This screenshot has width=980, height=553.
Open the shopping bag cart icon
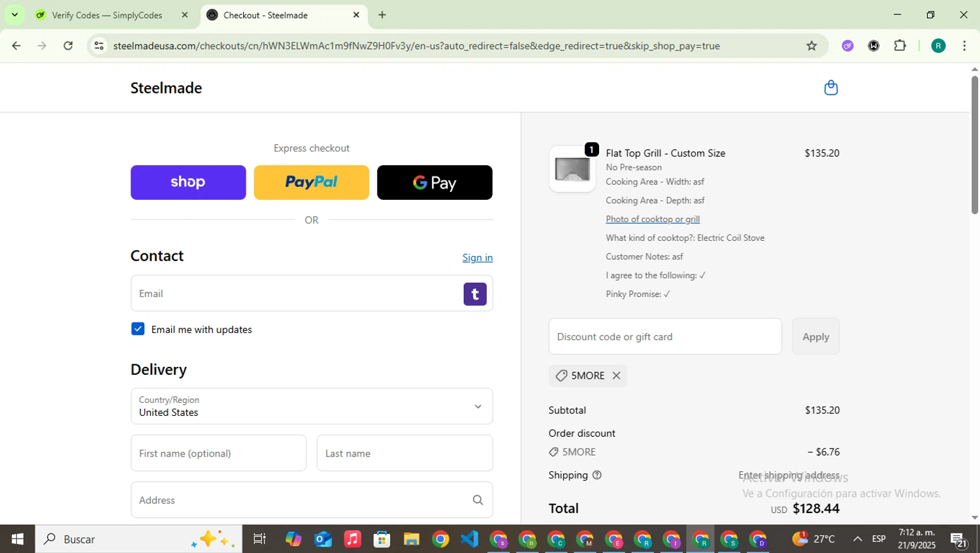pyautogui.click(x=830, y=87)
